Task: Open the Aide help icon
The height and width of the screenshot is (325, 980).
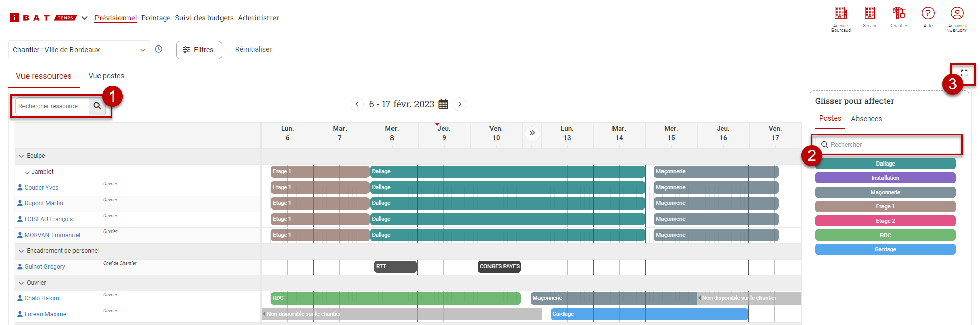Action: pyautogui.click(x=928, y=14)
